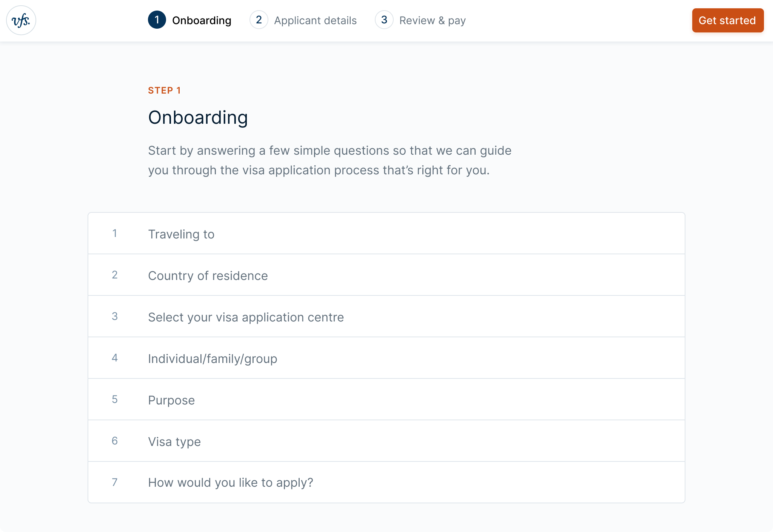This screenshot has width=773, height=532.
Task: Click the step 3 circle badge
Action: point(384,20)
